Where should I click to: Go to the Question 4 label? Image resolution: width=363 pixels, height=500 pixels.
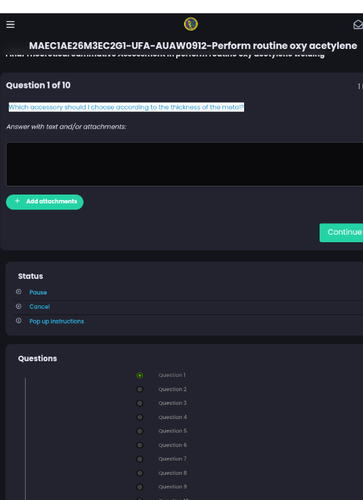click(173, 417)
